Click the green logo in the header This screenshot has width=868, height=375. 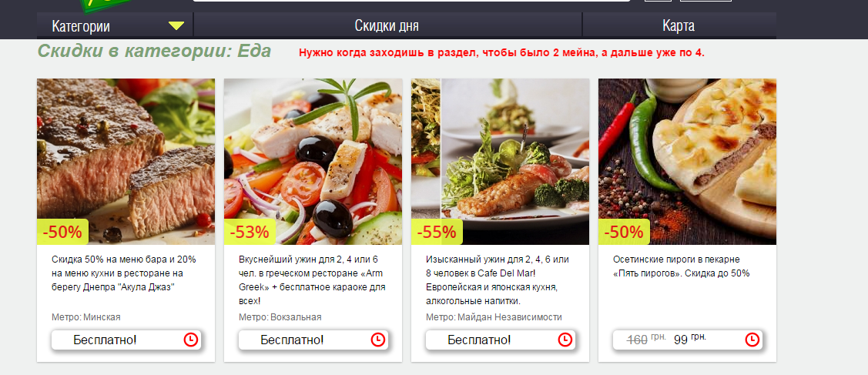pyautogui.click(x=106, y=5)
